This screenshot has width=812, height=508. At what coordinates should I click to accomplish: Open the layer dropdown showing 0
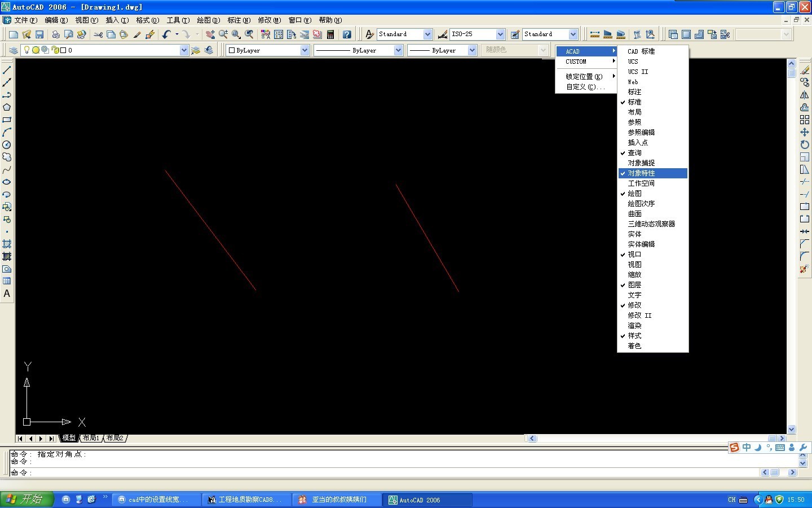tap(184, 50)
